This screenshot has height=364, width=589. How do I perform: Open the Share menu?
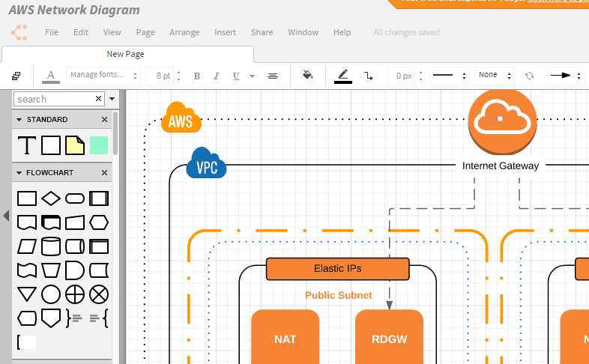tap(262, 32)
